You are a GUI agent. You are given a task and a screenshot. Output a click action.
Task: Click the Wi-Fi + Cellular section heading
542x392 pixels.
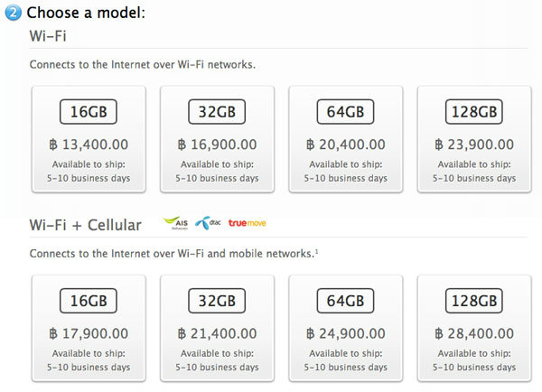[86, 225]
